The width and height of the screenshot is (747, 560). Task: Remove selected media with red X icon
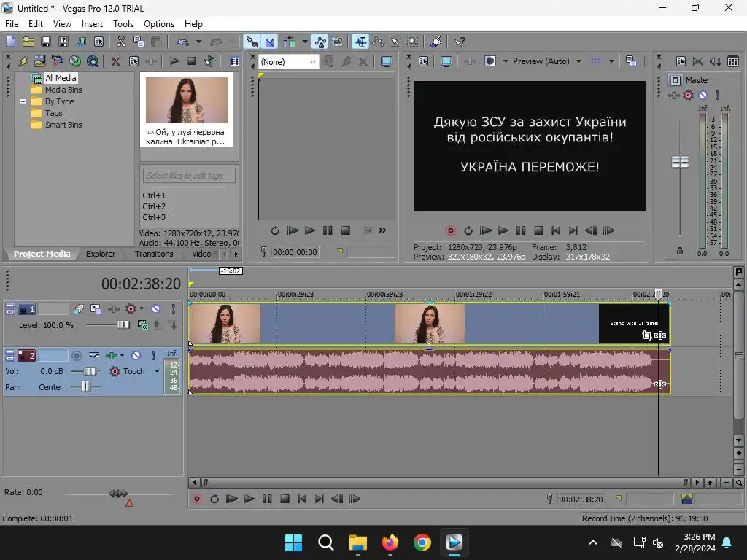115,61
